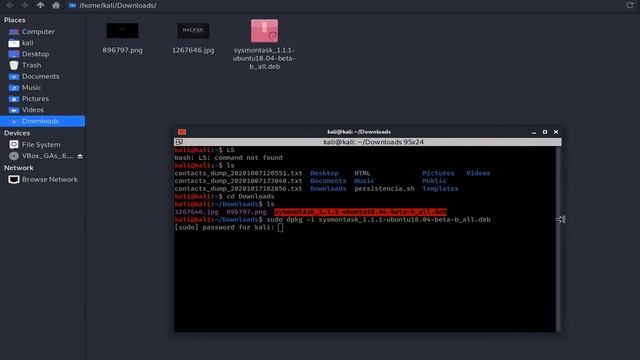
Task: Click contacts_dump_20201007120551.txt in terminal
Action: [x=238, y=173]
